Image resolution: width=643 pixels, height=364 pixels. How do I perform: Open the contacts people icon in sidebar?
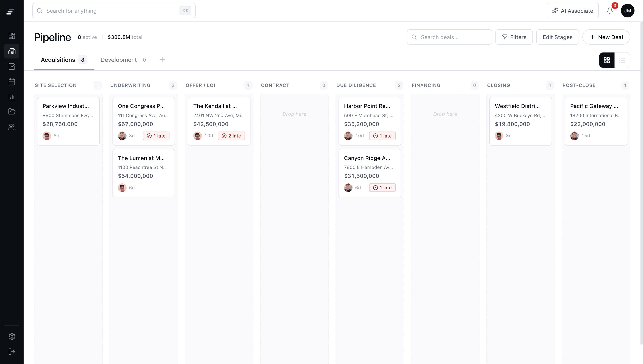(12, 127)
